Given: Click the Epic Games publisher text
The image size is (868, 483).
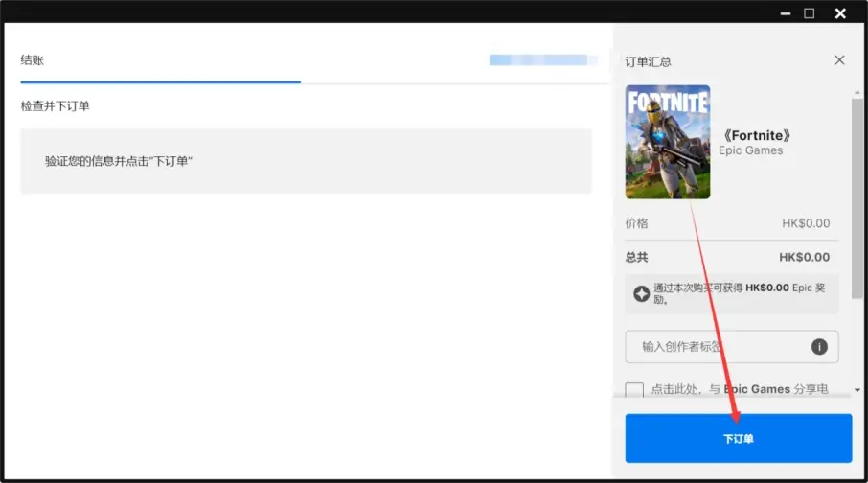Looking at the screenshot, I should (x=751, y=150).
